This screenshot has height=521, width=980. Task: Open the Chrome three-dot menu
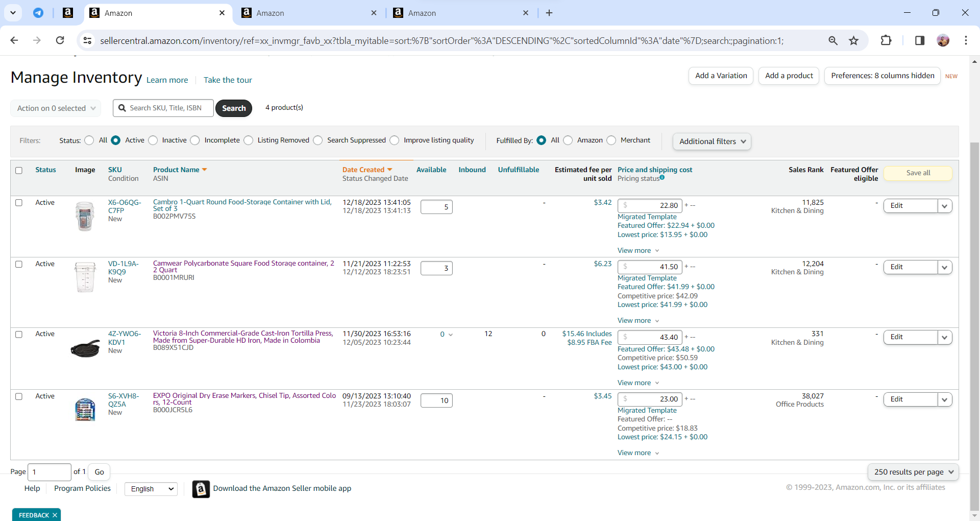coord(966,40)
